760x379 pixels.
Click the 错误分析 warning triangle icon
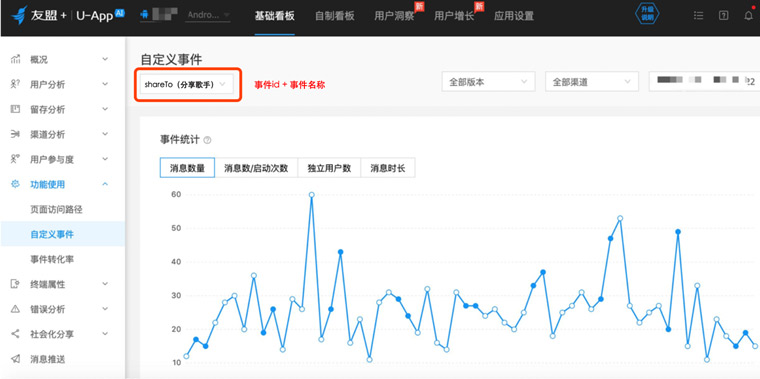click(16, 309)
